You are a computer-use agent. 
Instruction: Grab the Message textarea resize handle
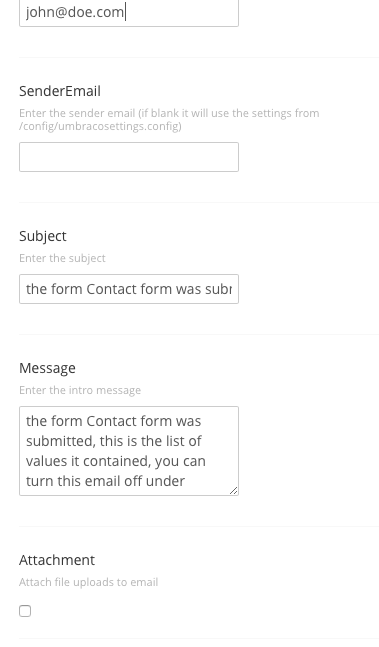coord(233,490)
